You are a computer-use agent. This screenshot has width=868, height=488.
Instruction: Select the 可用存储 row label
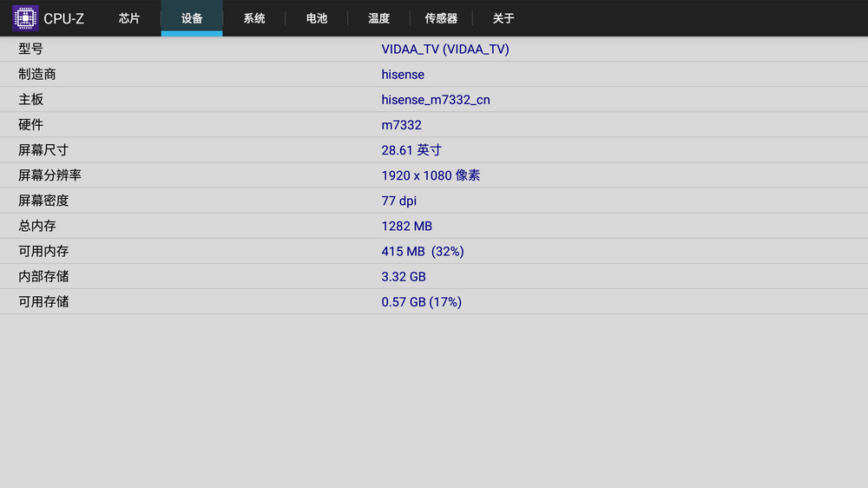43,302
